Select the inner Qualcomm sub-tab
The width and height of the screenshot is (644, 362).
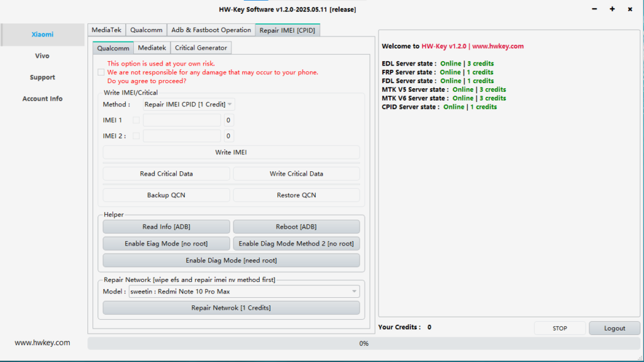point(113,48)
